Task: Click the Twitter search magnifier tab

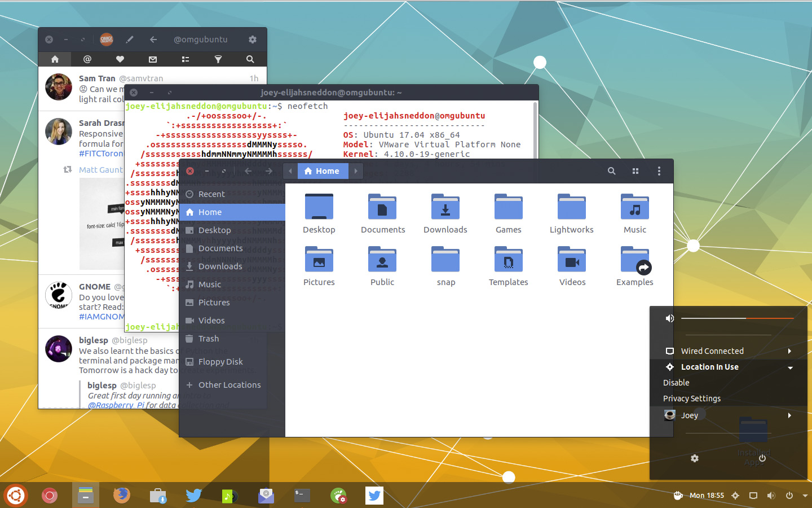Action: coord(250,59)
